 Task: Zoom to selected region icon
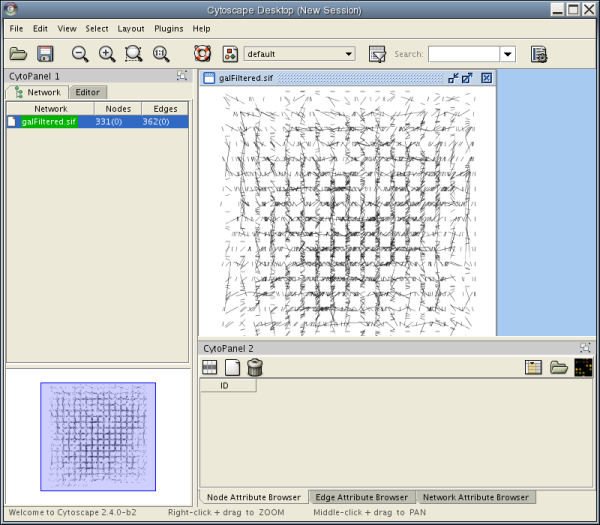tap(133, 54)
